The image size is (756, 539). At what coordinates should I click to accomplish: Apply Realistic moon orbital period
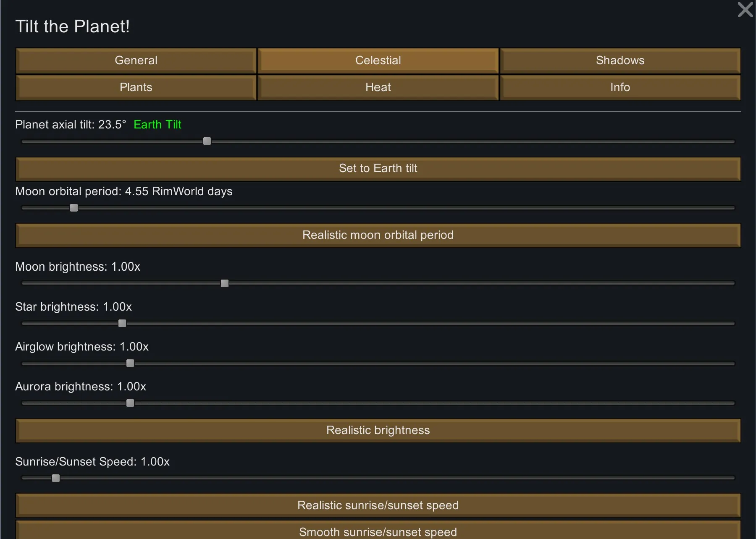378,235
